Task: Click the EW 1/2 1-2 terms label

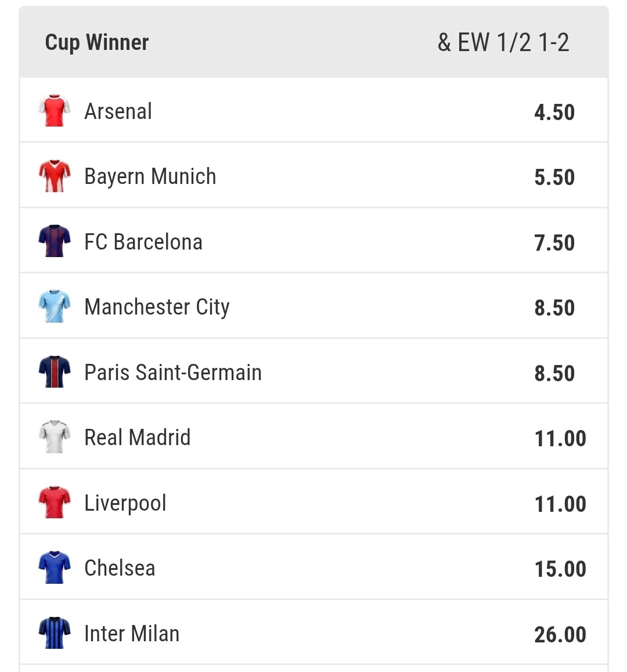Action: (503, 42)
